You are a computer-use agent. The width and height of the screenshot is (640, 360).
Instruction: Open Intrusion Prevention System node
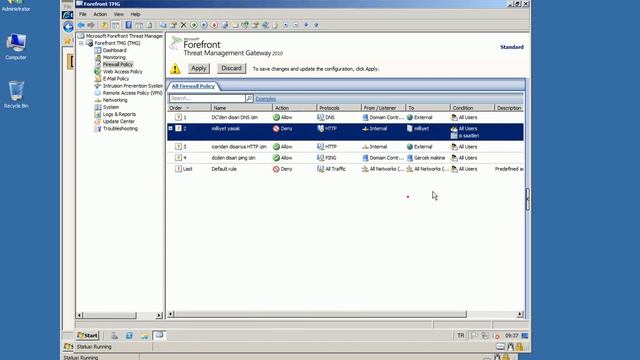[133, 86]
